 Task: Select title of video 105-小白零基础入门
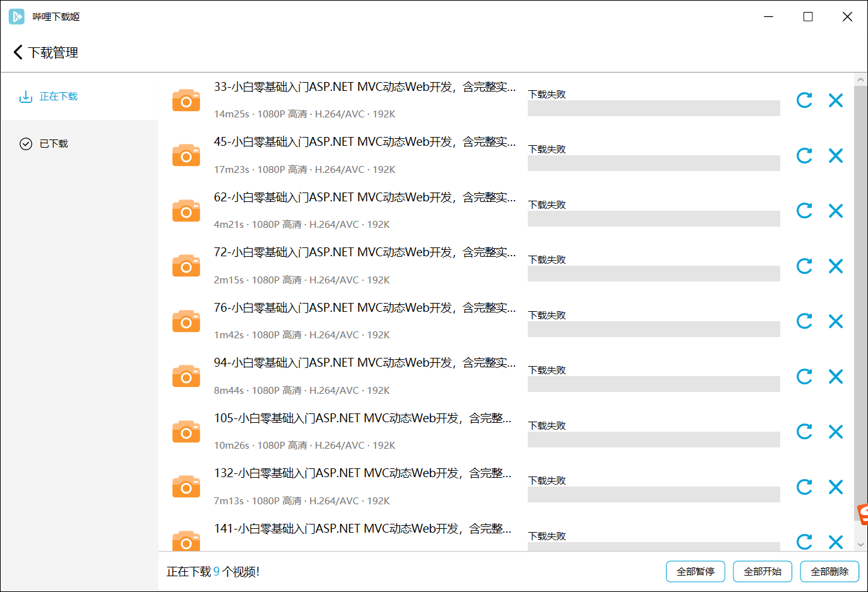click(x=363, y=418)
